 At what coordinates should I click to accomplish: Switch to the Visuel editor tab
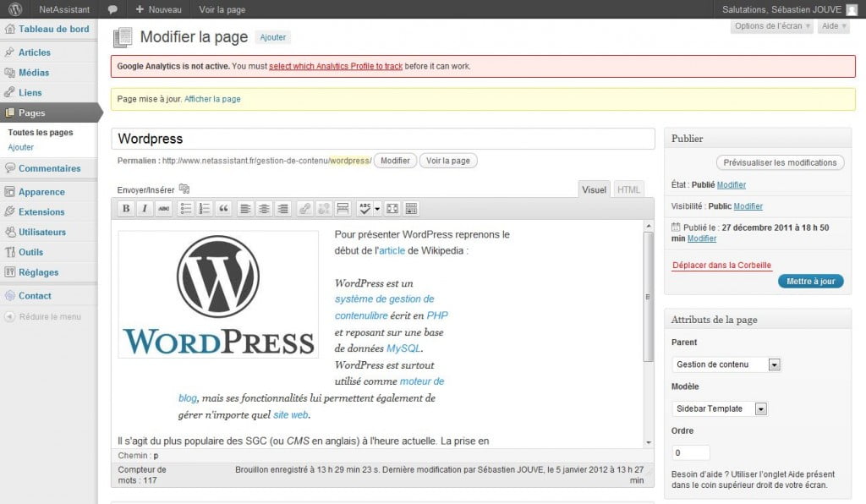coord(595,189)
